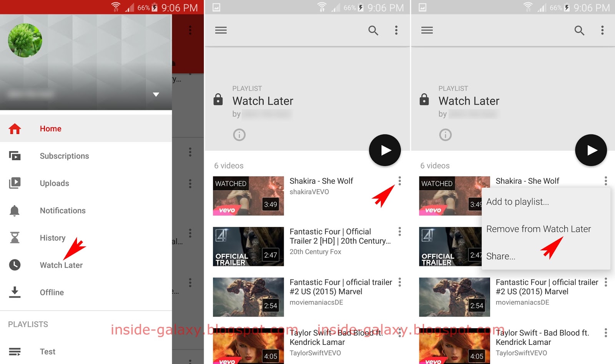Open Taylor Swift Bad Blood options, right screen
615x364 pixels.
606,333
